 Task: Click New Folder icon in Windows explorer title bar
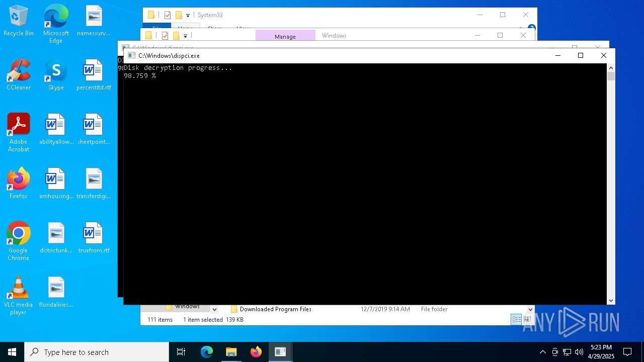(176, 35)
